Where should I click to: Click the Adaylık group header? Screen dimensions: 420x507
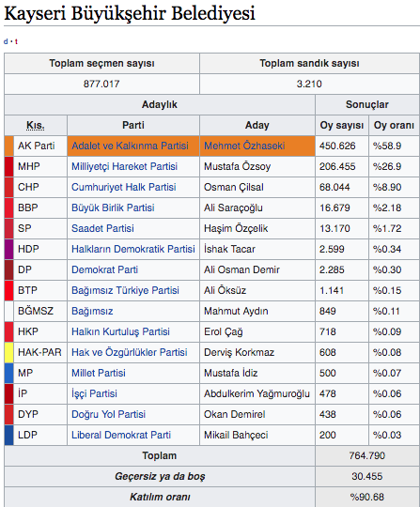pyautogui.click(x=160, y=105)
